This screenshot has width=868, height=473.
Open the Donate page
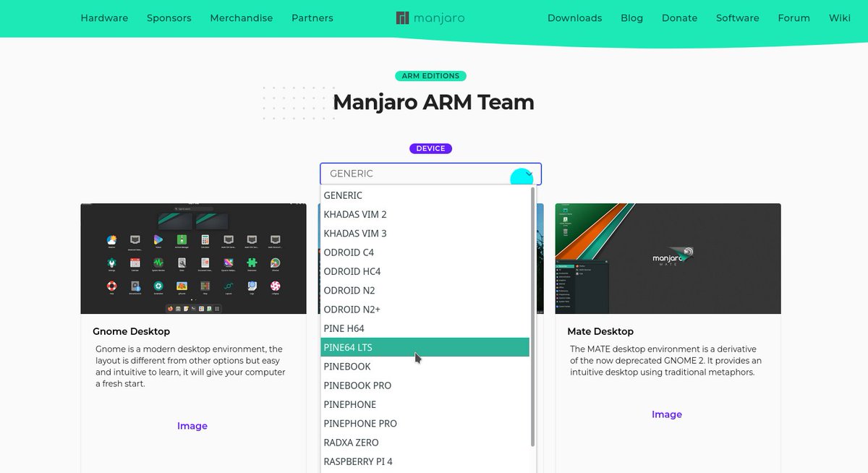pos(679,18)
